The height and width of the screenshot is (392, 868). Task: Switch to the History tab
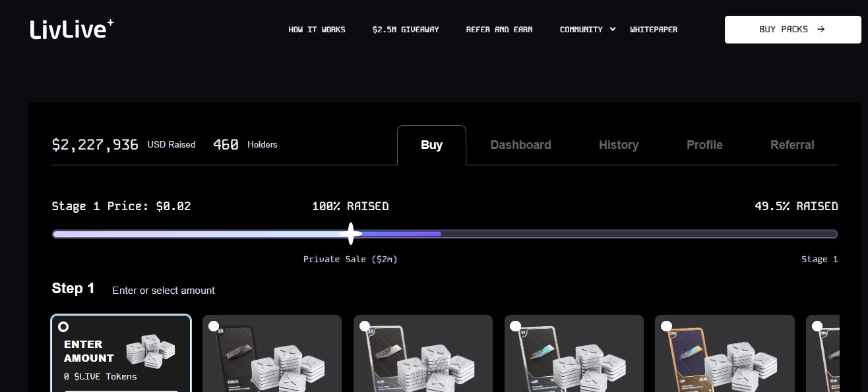pos(618,145)
